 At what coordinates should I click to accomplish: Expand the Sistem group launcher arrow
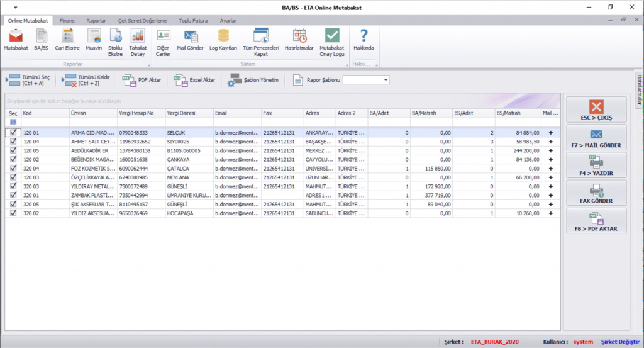(347, 65)
